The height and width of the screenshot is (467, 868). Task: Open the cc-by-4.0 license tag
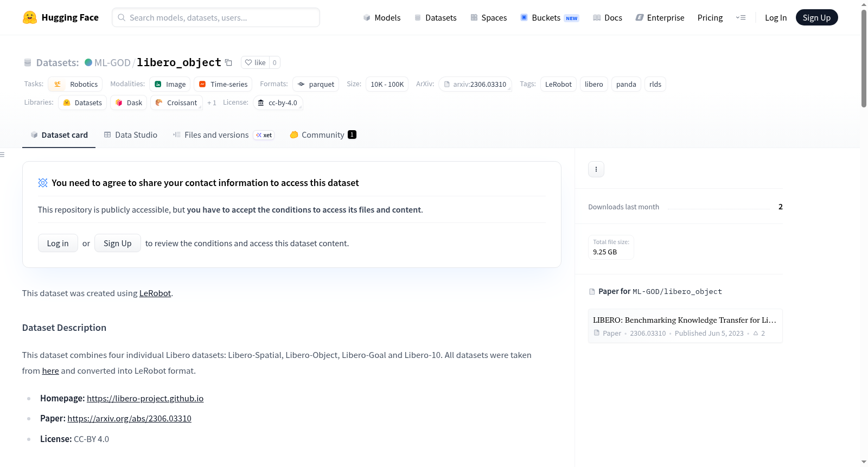278,103
